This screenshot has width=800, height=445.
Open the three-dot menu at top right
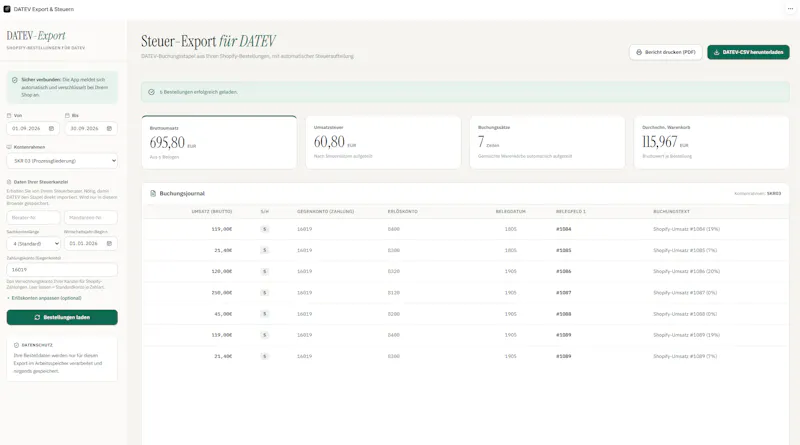pos(790,9)
